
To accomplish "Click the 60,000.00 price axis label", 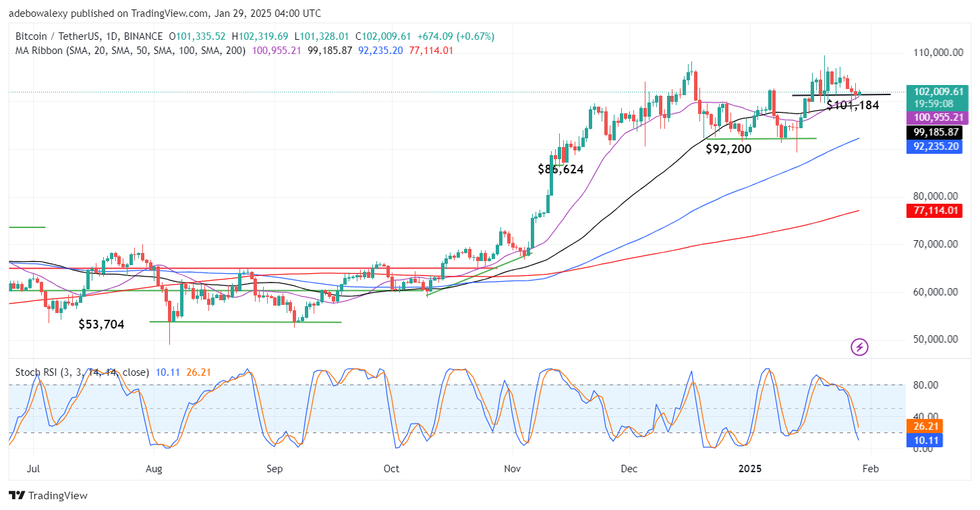I will pos(936,292).
